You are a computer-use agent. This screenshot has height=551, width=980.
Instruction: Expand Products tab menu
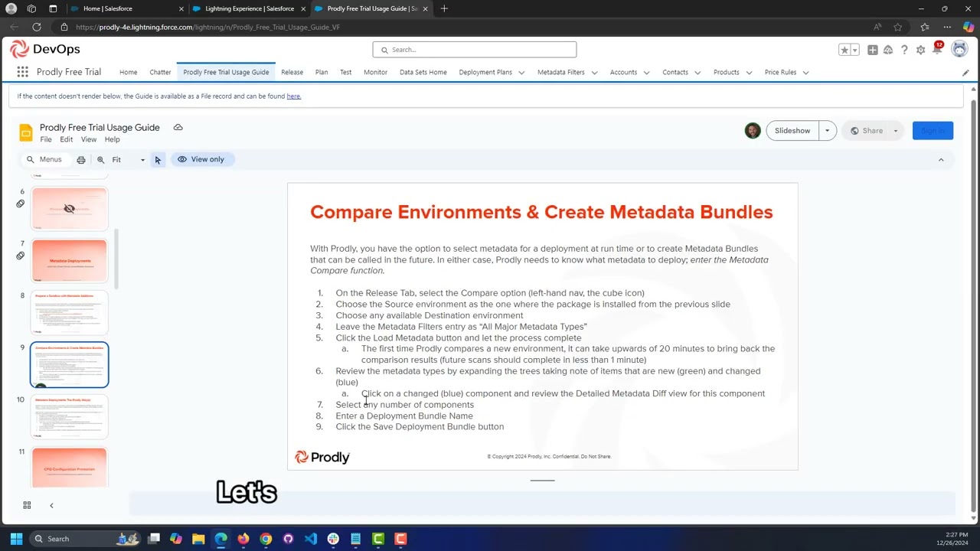tap(749, 73)
